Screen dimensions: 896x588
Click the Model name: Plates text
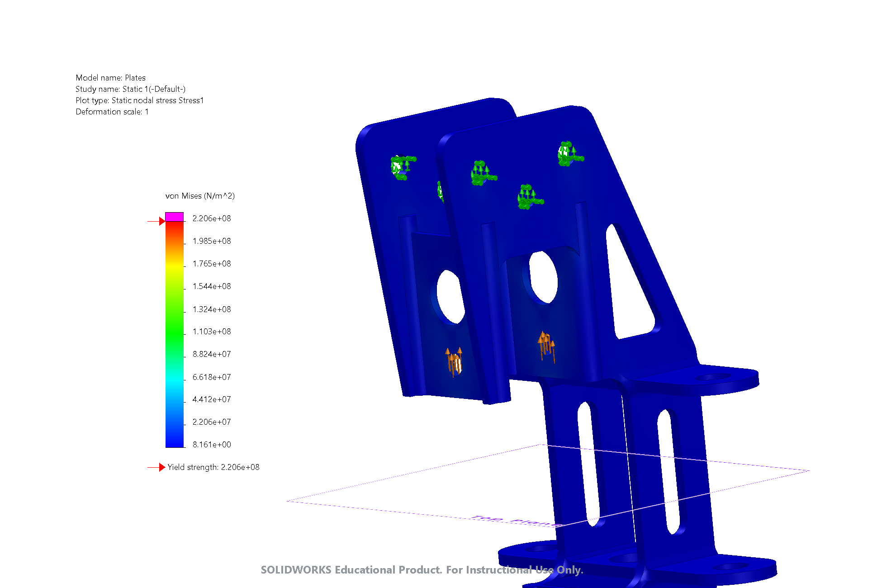(110, 78)
